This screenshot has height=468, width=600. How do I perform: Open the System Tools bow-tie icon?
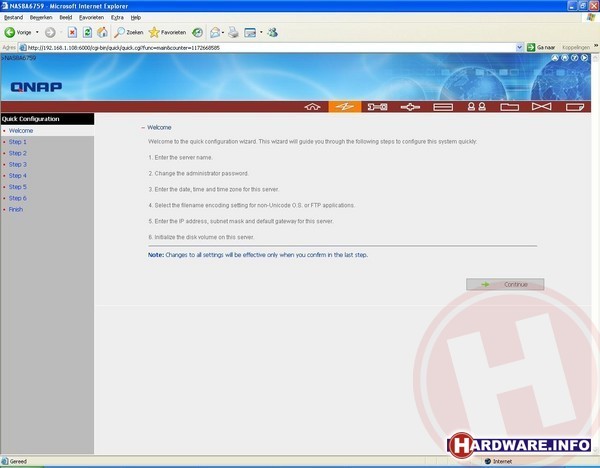click(x=541, y=106)
